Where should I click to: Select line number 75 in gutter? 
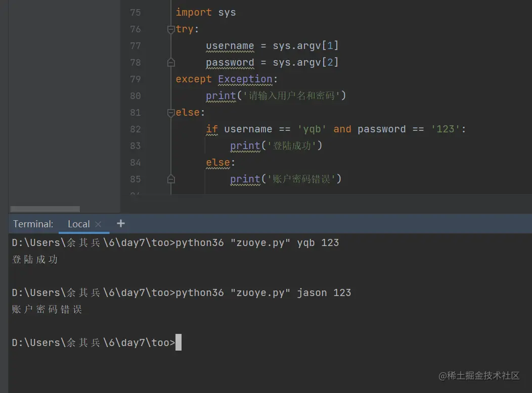point(135,13)
